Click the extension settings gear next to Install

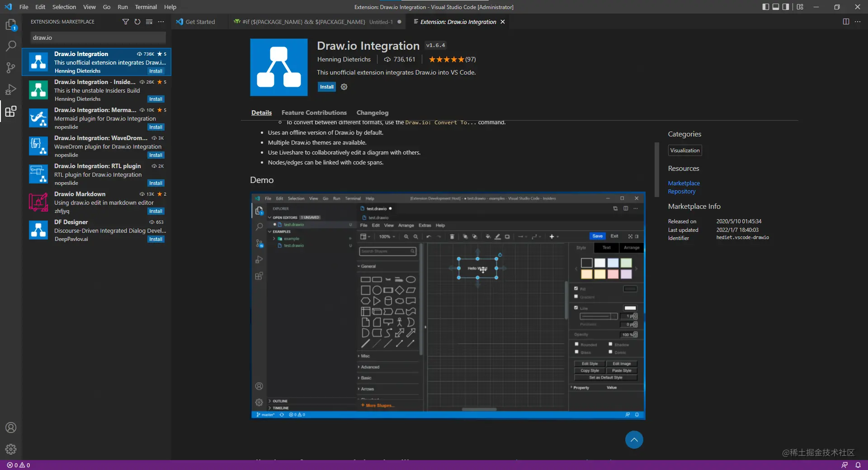[344, 87]
